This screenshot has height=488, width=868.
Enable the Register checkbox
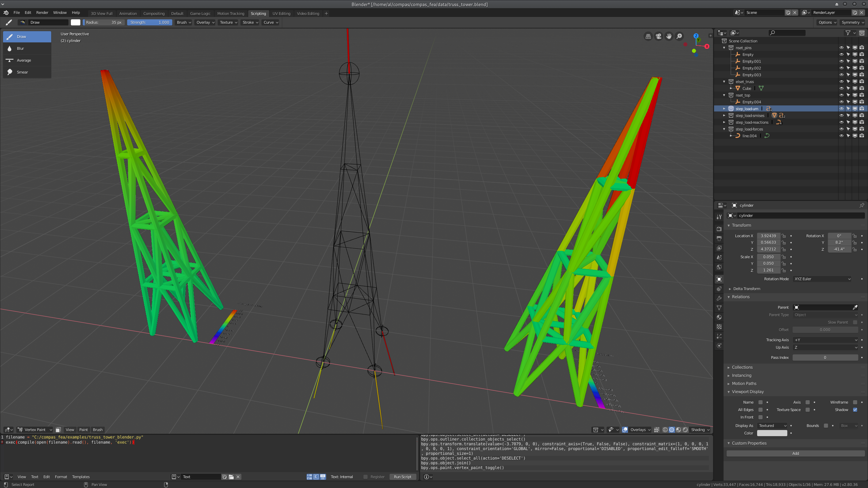(x=366, y=476)
